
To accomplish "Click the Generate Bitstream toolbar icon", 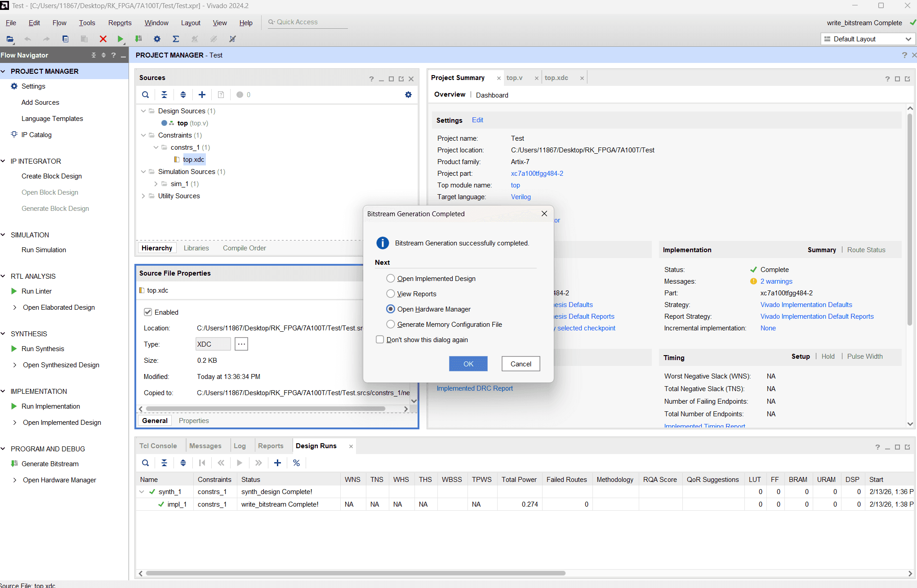I will (x=138, y=39).
